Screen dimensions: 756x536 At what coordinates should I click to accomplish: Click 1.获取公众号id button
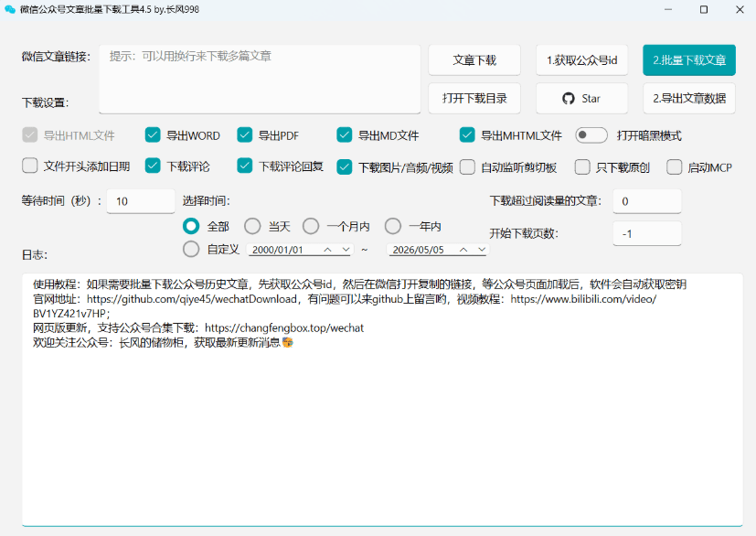(x=581, y=60)
